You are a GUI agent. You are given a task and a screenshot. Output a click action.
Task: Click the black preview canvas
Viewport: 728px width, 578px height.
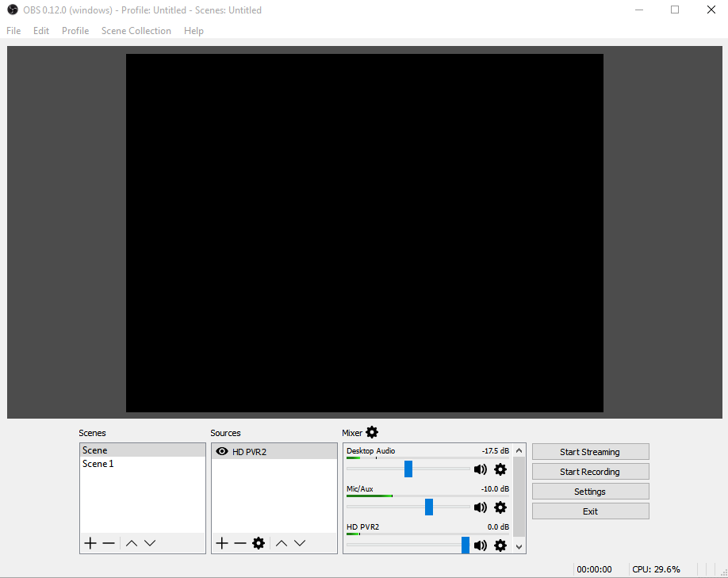pos(365,233)
